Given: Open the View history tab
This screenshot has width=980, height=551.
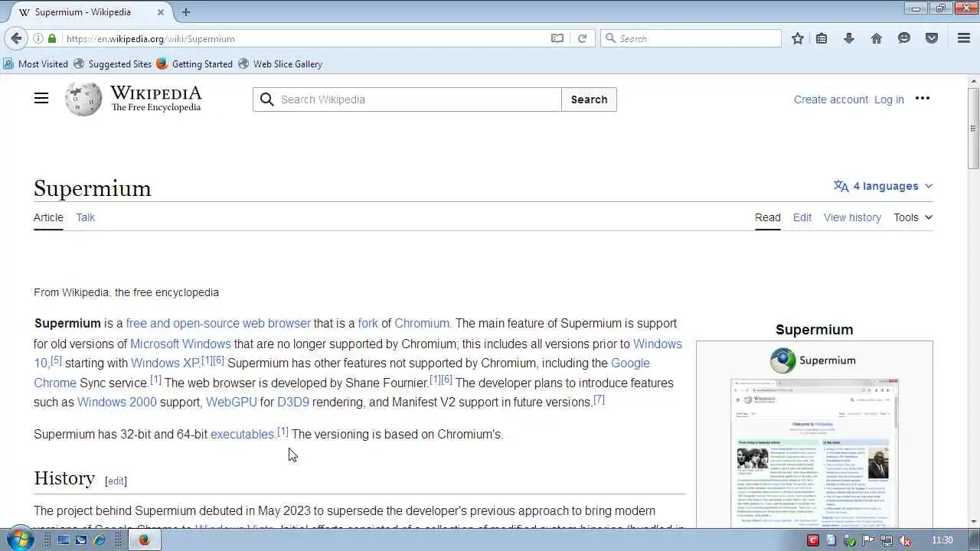Looking at the screenshot, I should point(852,217).
